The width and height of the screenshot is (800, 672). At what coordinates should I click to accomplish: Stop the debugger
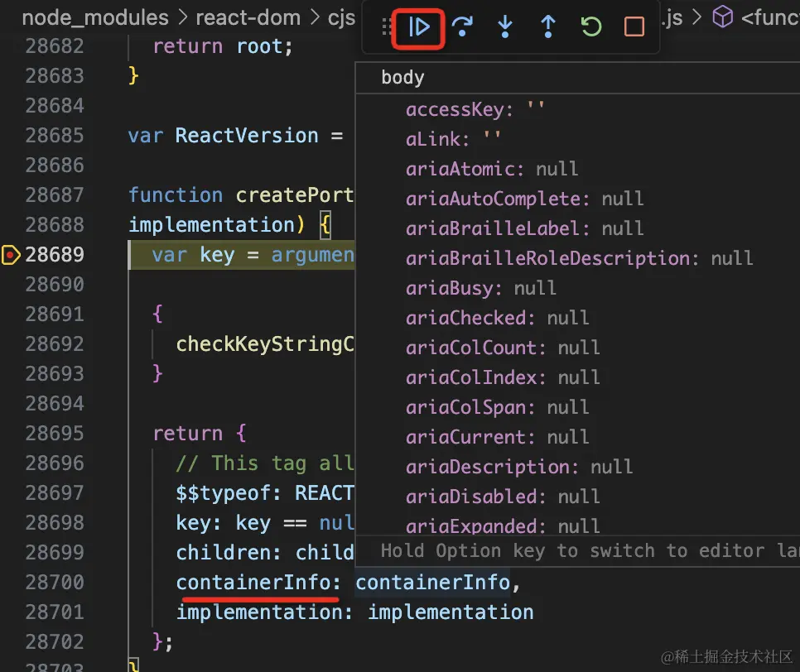tap(634, 26)
